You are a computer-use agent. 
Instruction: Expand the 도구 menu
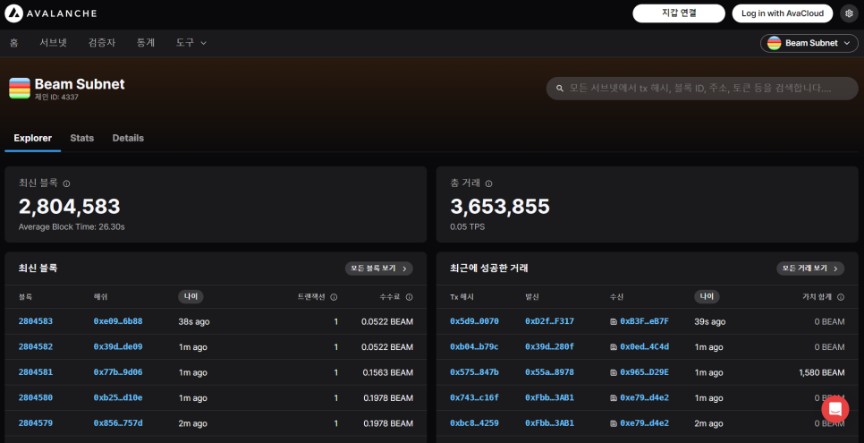coord(191,42)
